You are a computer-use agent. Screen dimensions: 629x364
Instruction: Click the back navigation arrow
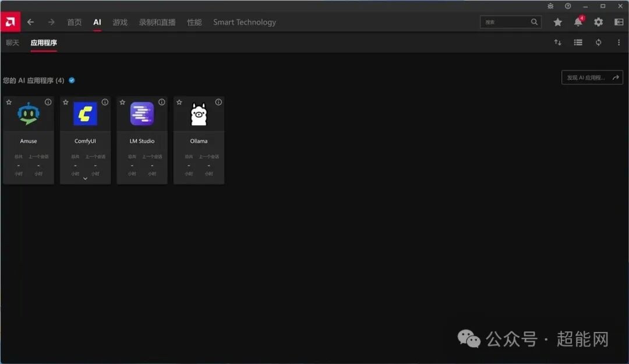(x=30, y=22)
